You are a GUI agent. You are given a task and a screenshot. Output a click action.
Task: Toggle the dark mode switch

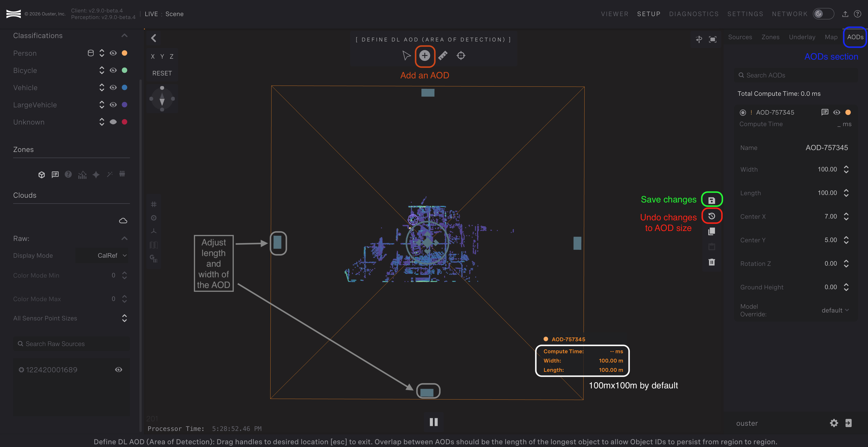click(823, 14)
